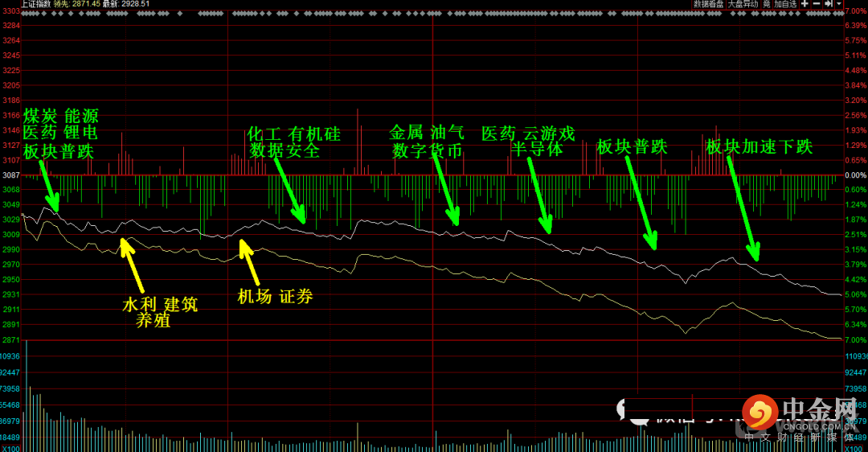Image resolution: width=868 pixels, height=452 pixels.
Task: Click the 3087 baseline price label
Action: [x=11, y=175]
